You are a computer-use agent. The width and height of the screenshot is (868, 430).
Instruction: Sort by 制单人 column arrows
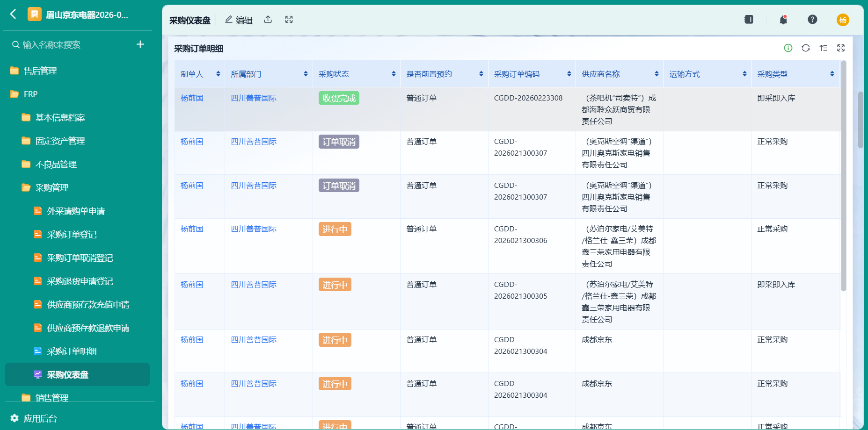click(x=218, y=74)
